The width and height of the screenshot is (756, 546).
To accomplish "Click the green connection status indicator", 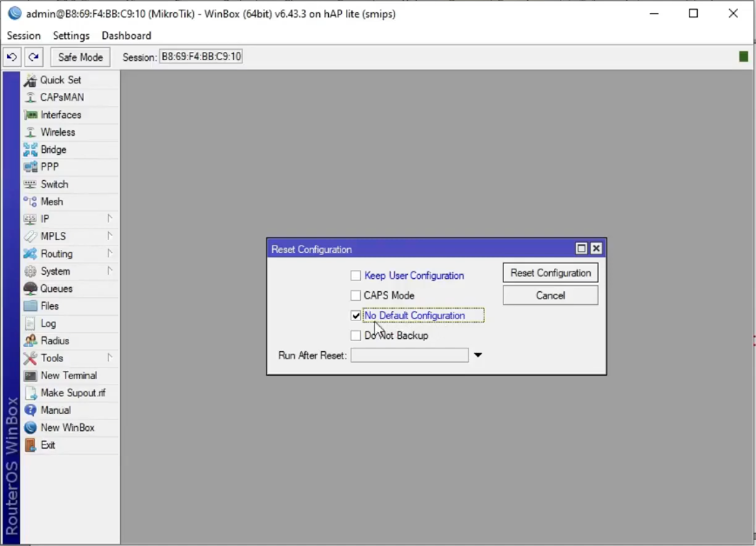I will pos(744,57).
